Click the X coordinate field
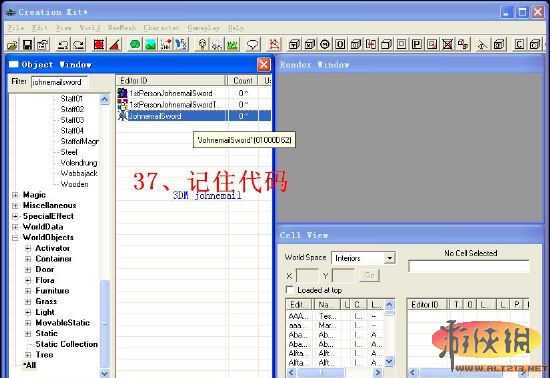Image resolution: width=550 pixels, height=378 pixels. tap(307, 275)
